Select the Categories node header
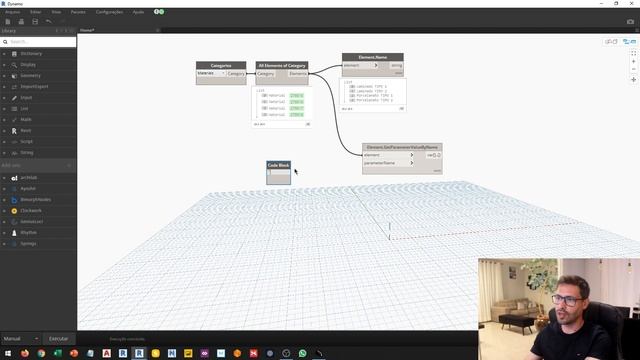 [x=221, y=65]
